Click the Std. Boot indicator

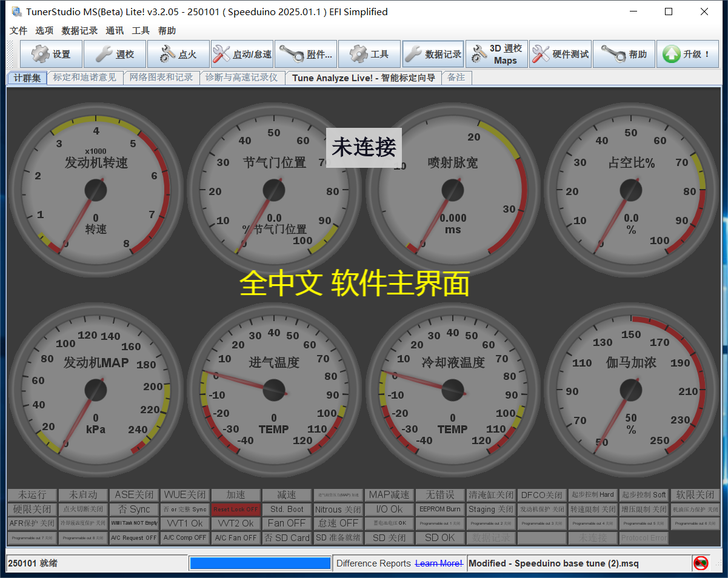(x=287, y=510)
